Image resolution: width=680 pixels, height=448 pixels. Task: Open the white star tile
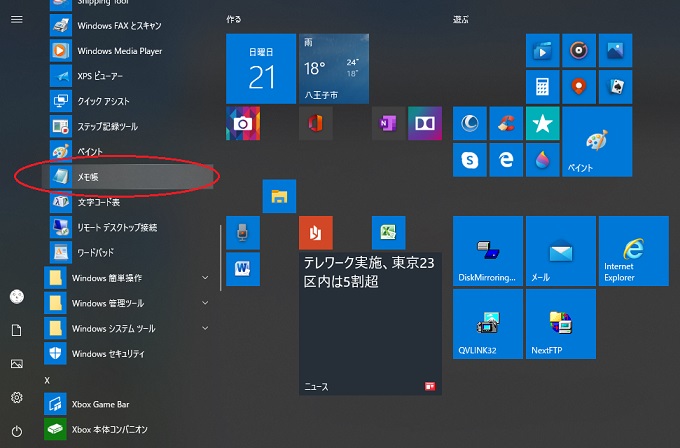(x=543, y=123)
